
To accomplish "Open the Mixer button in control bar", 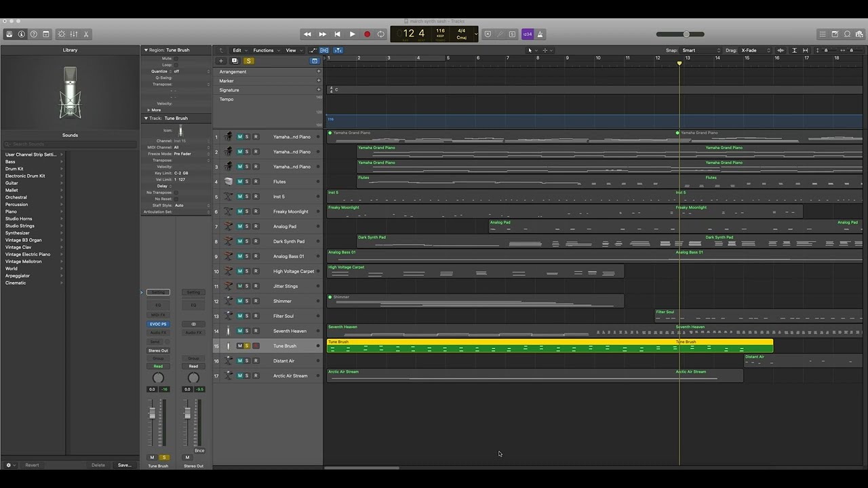I will click(x=74, y=34).
